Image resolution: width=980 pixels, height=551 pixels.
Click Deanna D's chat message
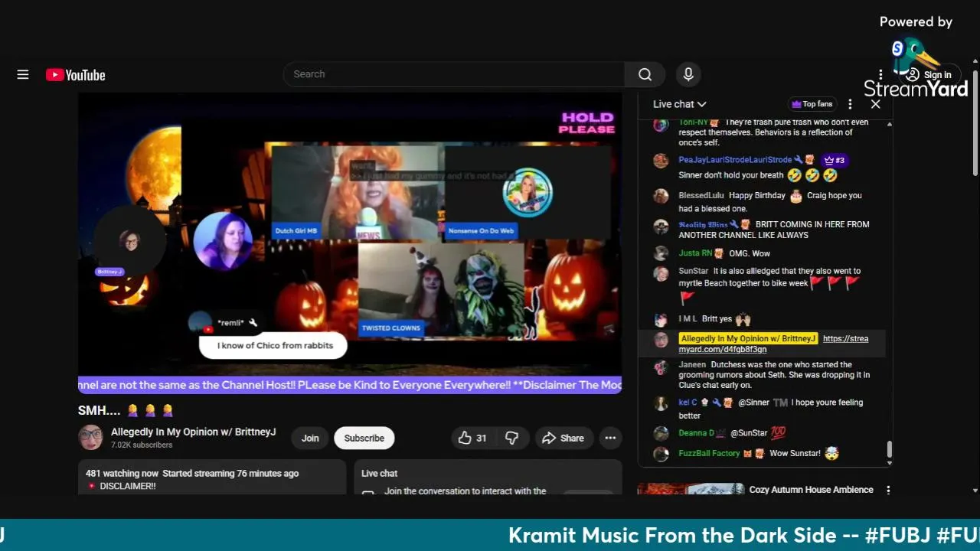[x=764, y=433]
